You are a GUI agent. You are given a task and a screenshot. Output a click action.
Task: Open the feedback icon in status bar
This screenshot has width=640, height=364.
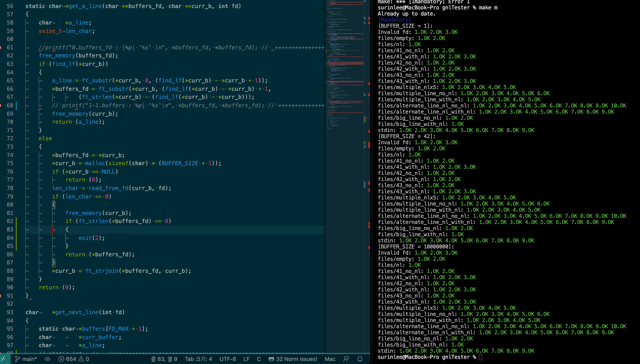point(346,359)
